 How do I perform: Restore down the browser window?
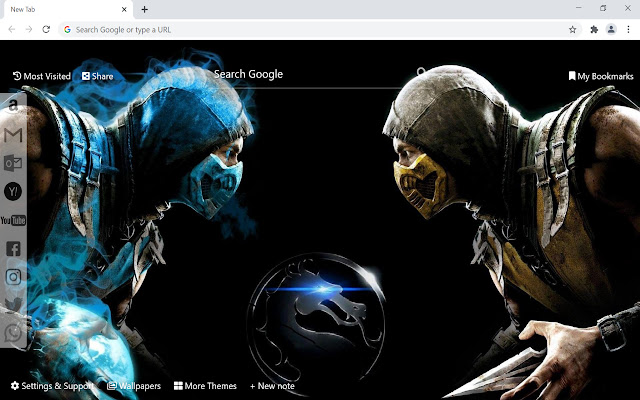tap(603, 8)
